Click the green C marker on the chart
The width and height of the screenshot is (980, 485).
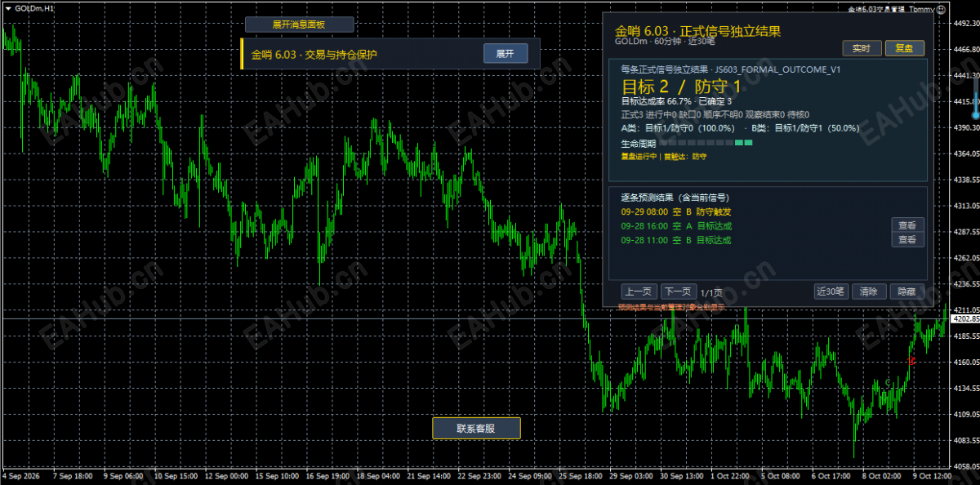tap(887, 382)
